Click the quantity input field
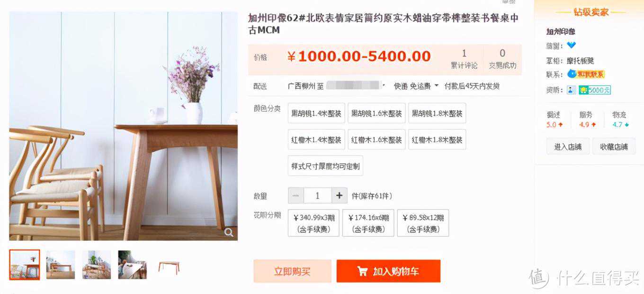 (x=317, y=195)
